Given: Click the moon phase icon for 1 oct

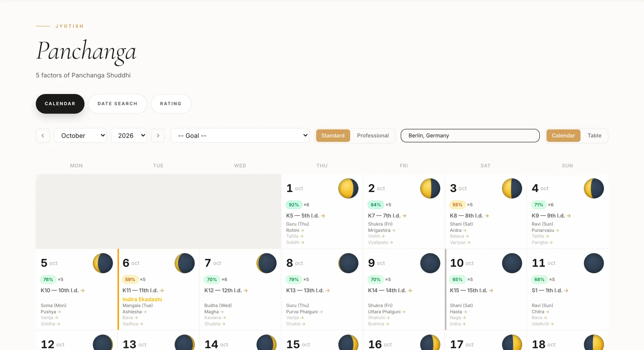Looking at the screenshot, I should tap(348, 188).
